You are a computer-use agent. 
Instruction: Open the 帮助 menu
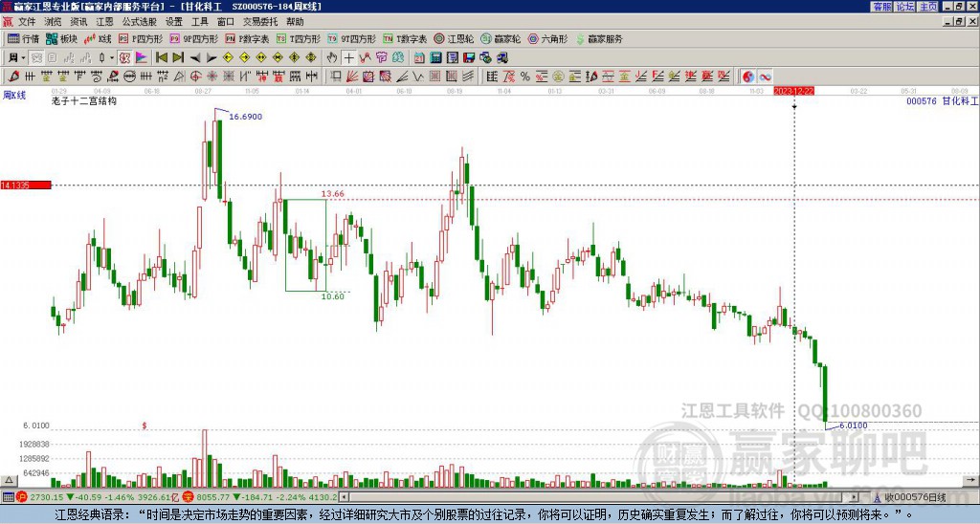point(295,22)
